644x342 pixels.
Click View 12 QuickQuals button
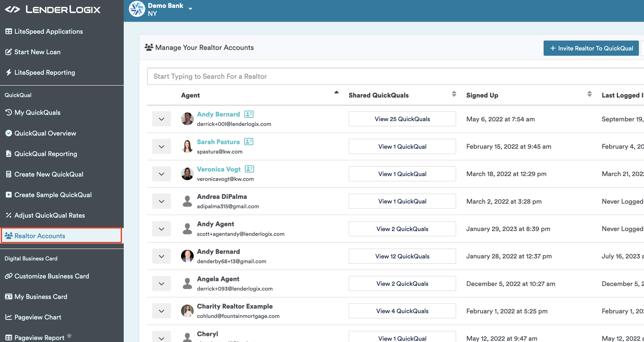tap(402, 256)
